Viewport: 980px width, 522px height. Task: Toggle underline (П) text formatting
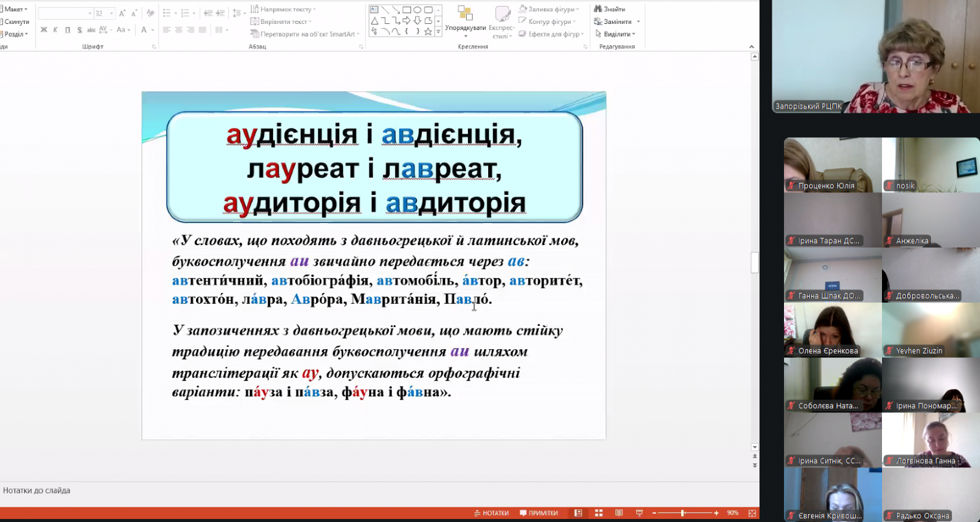click(x=67, y=30)
